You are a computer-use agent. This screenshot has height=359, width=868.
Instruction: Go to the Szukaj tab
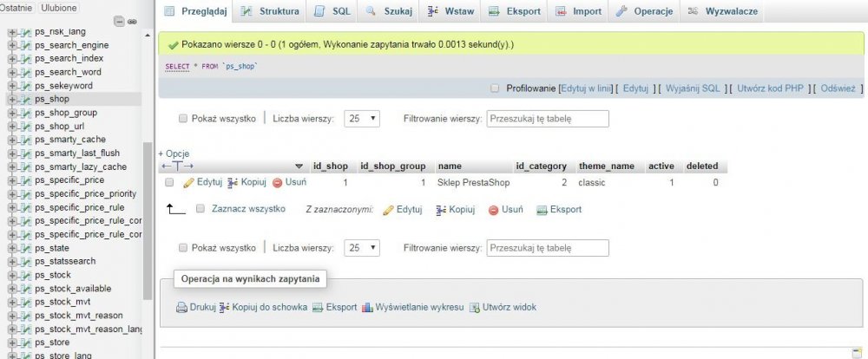coord(389,11)
